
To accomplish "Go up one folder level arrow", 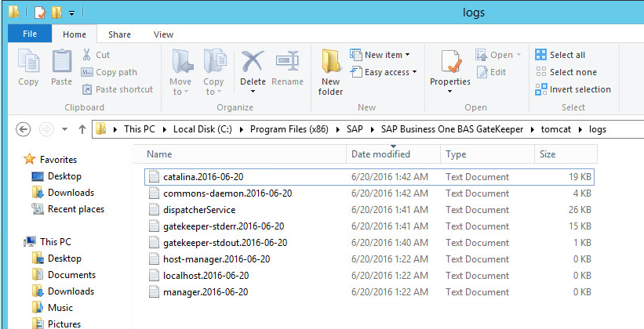I will pyautogui.click(x=82, y=129).
